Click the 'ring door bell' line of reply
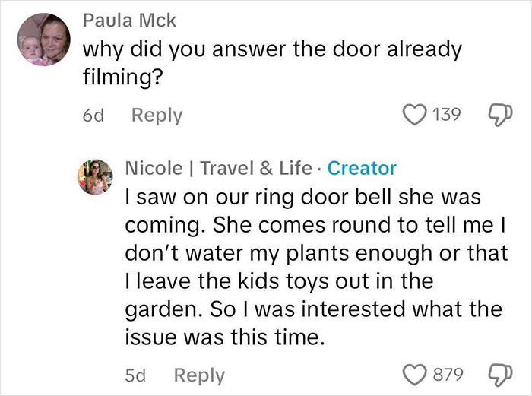 (x=304, y=197)
